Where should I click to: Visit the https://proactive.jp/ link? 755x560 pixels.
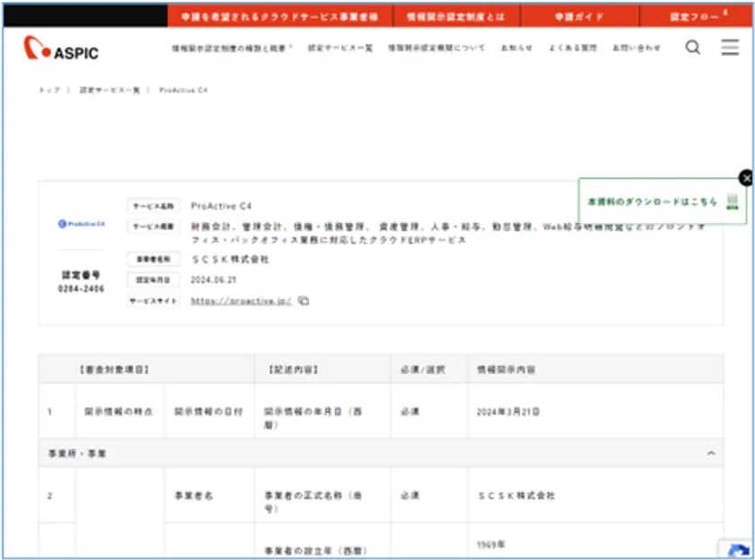tap(241, 301)
